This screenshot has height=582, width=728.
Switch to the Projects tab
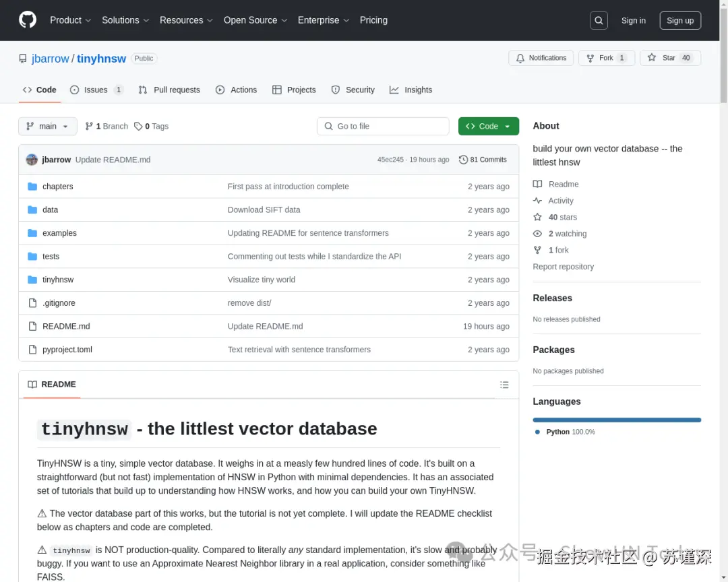[294, 90]
